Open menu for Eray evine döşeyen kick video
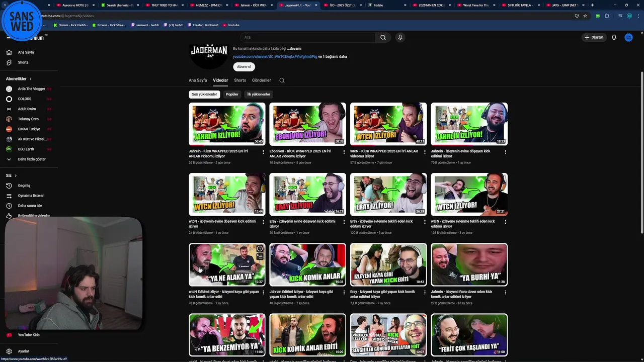The image size is (644, 362). [344, 222]
